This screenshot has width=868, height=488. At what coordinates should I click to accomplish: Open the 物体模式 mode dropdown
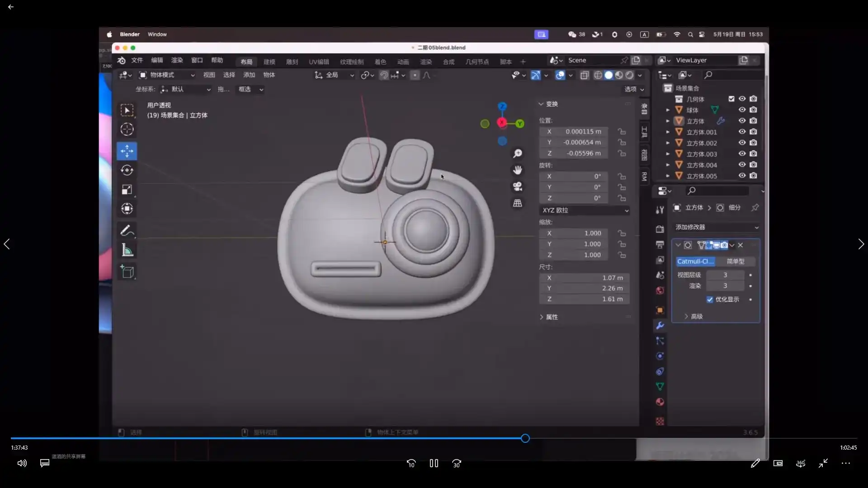click(x=167, y=75)
